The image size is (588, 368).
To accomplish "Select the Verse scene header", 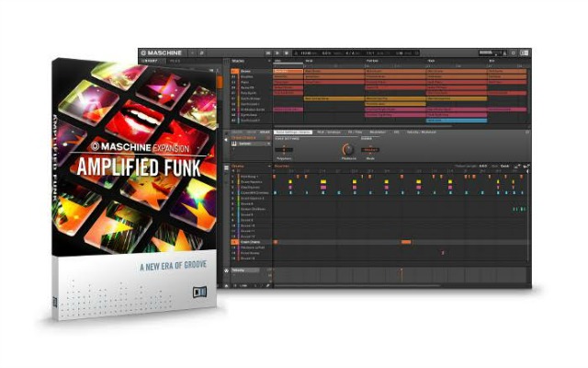I will click(309, 61).
